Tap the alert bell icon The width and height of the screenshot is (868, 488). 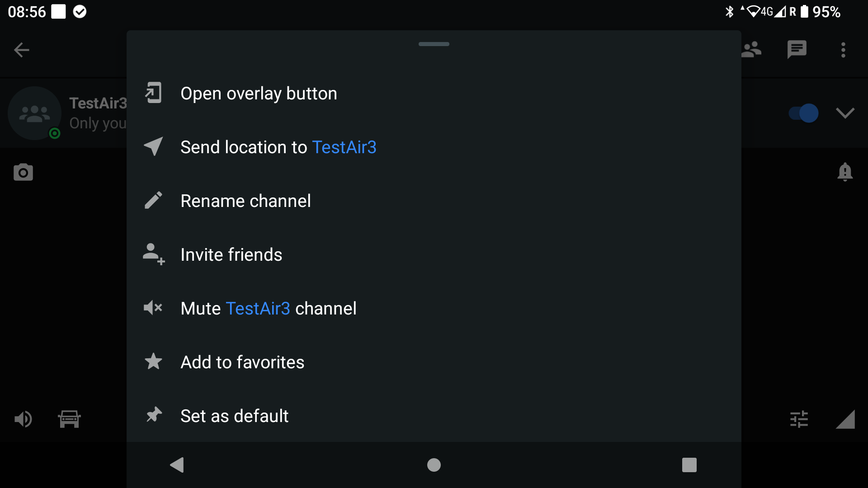pos(844,172)
